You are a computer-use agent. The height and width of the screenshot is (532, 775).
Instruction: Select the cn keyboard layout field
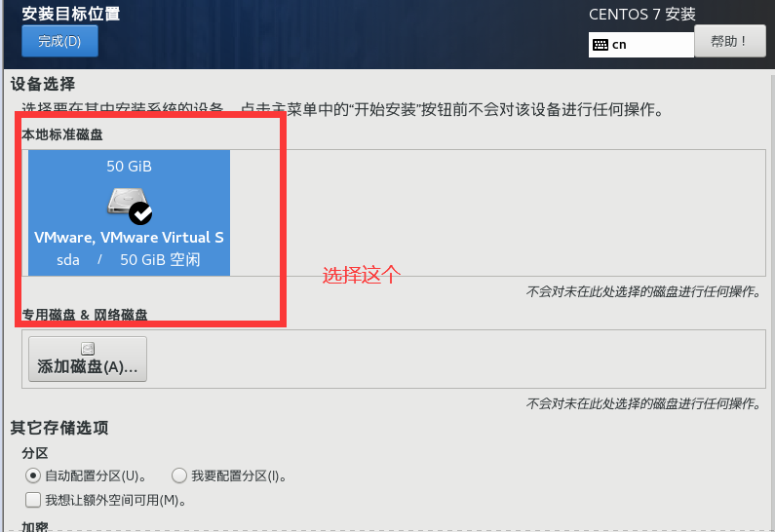(x=641, y=45)
